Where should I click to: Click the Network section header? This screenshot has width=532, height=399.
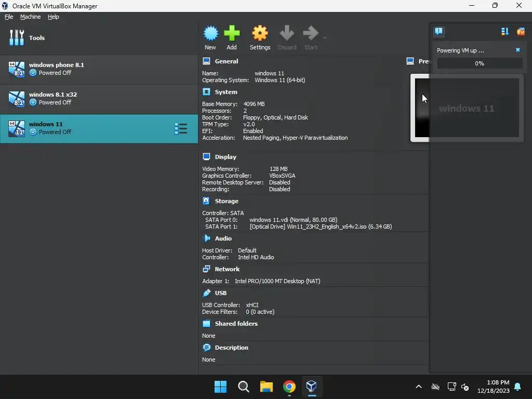click(227, 269)
